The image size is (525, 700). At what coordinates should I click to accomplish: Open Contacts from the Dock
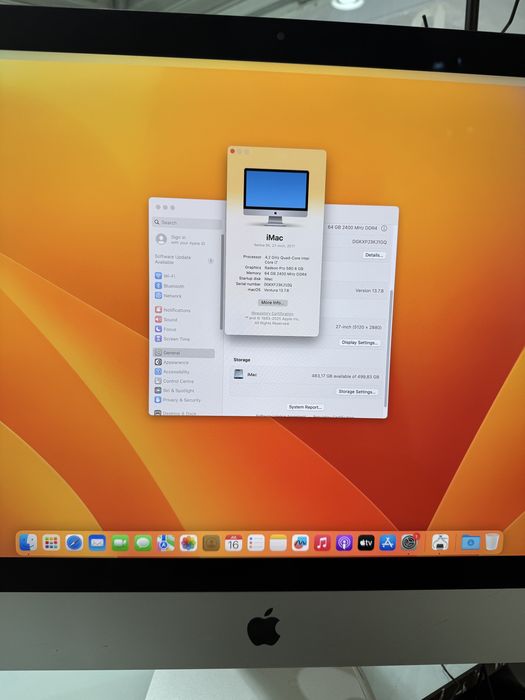coord(211,543)
